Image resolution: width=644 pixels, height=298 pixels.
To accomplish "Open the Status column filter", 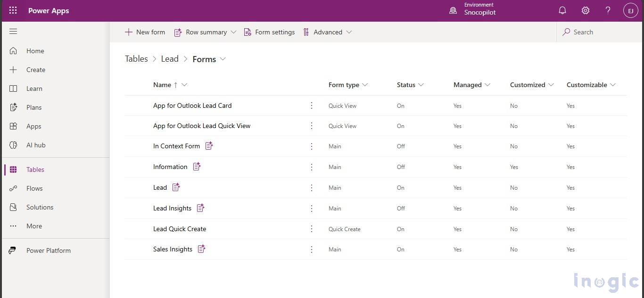I will point(421,85).
